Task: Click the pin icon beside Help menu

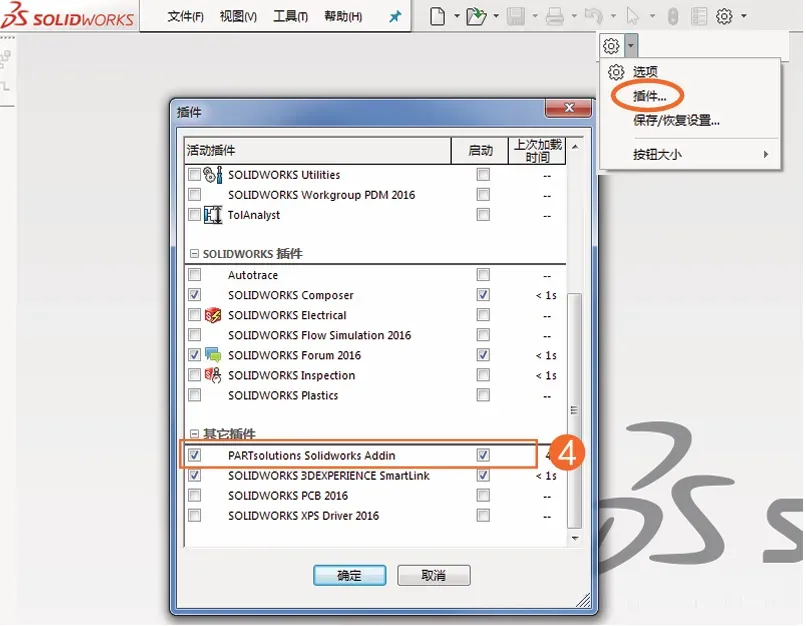Action: (395, 17)
